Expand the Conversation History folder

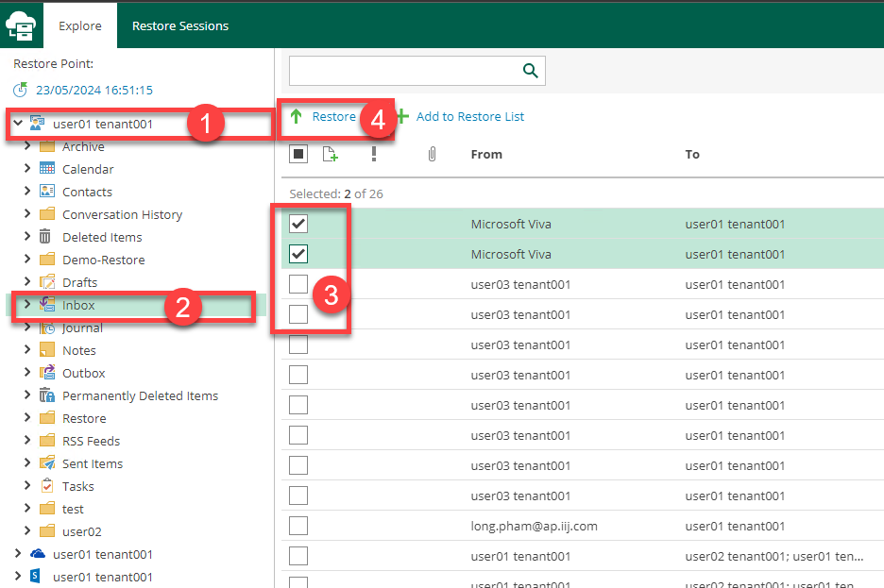(x=27, y=214)
